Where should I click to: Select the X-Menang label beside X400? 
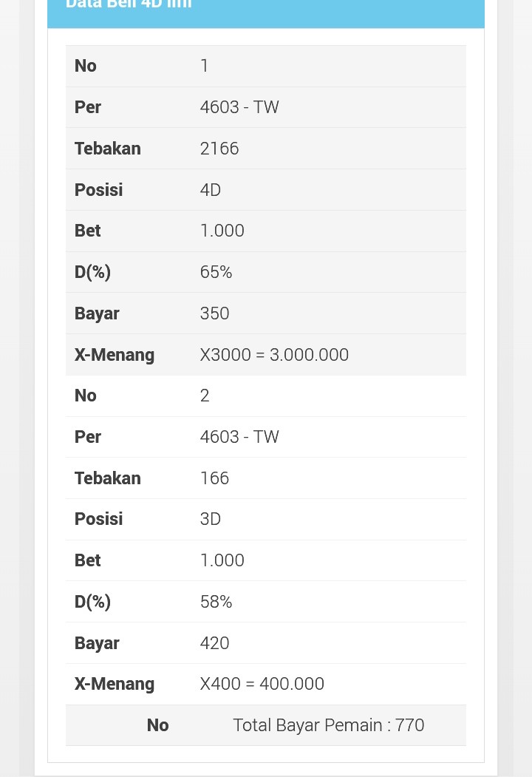115,684
